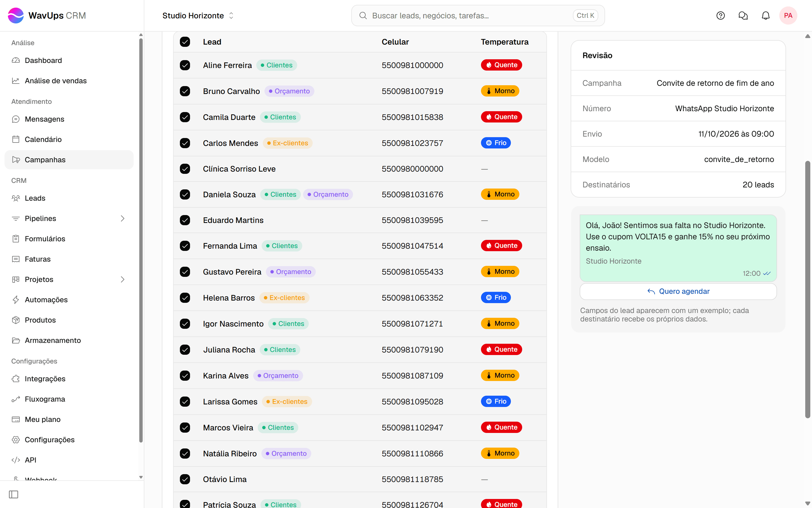This screenshot has height=508, width=812.
Task: Click the Automações lightning bolt icon
Action: point(16,300)
